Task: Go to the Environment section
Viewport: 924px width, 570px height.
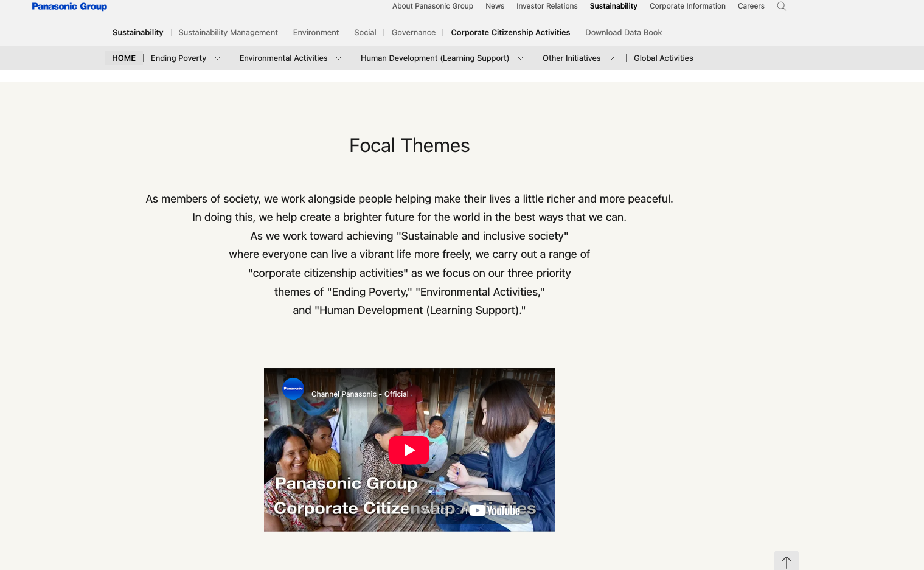Action: [x=316, y=33]
